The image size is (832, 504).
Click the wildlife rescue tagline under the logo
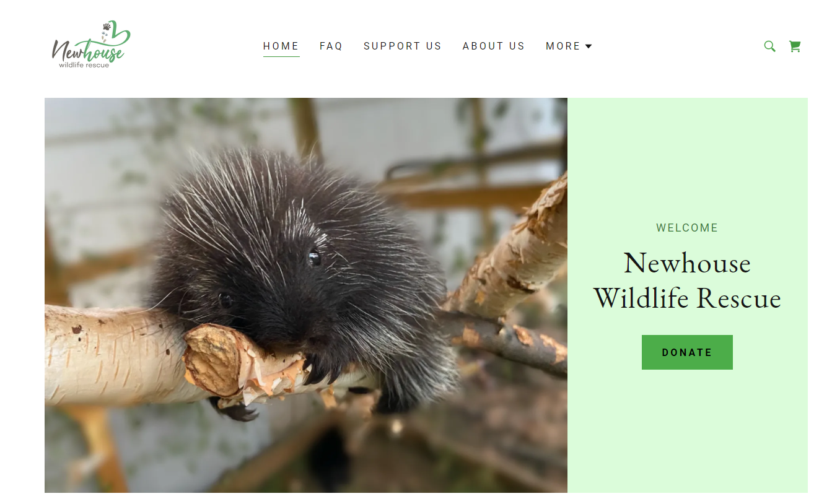(x=84, y=64)
